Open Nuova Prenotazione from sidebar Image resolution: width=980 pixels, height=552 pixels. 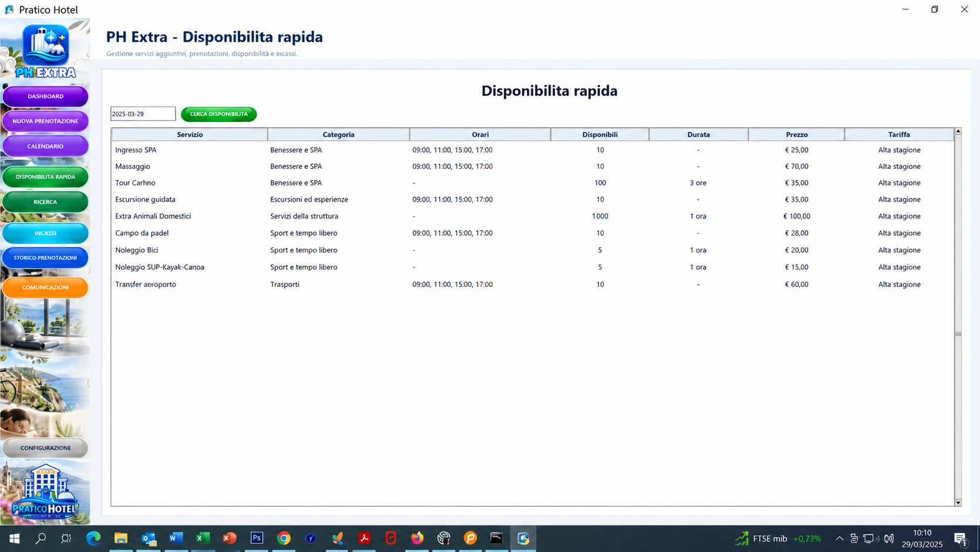click(x=45, y=121)
